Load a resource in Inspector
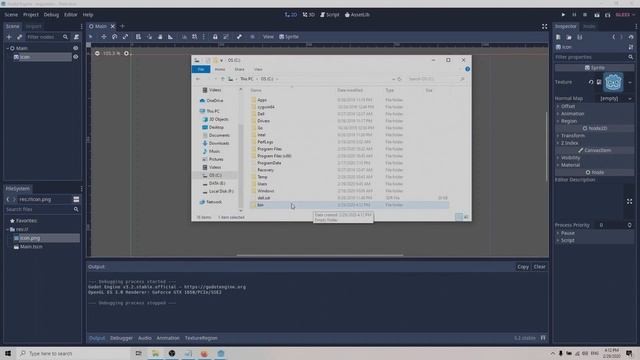 [569, 37]
